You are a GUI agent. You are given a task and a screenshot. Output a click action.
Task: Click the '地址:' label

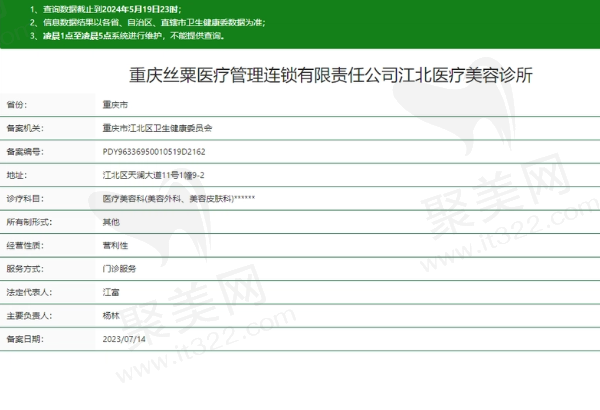tap(17, 175)
